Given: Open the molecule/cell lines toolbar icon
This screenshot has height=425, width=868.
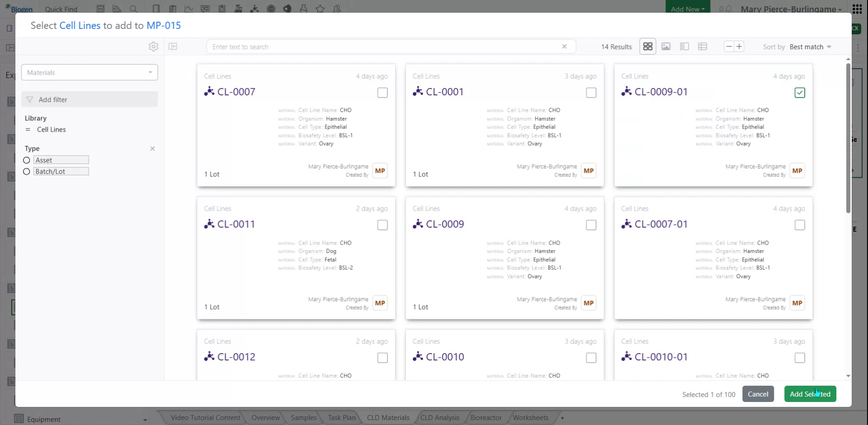Looking at the screenshot, I should click(x=255, y=9).
